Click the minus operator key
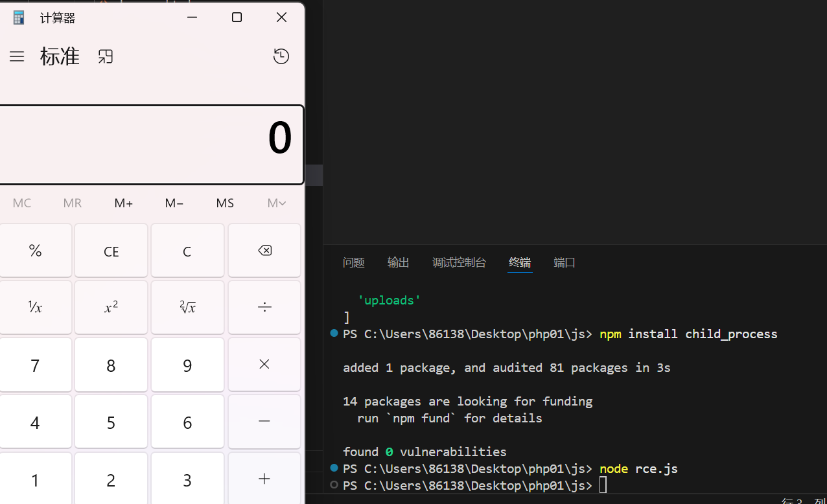Screen dimensions: 827x504 click(264, 421)
